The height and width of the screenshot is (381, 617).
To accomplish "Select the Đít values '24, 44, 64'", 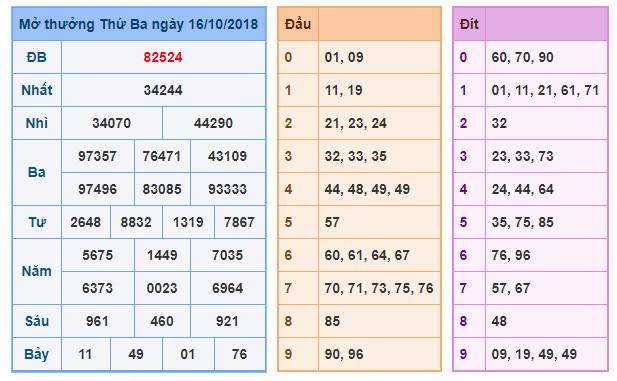I will pos(523,189).
